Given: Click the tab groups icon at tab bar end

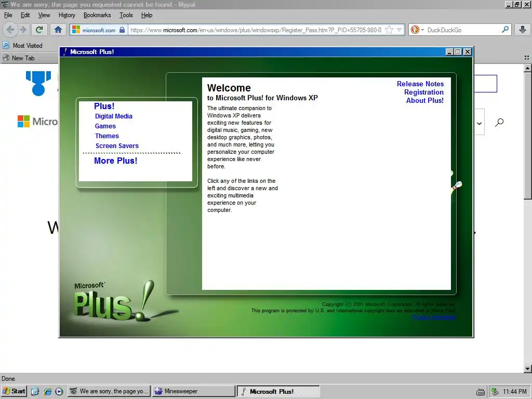Looking at the screenshot, I should coord(527,58).
